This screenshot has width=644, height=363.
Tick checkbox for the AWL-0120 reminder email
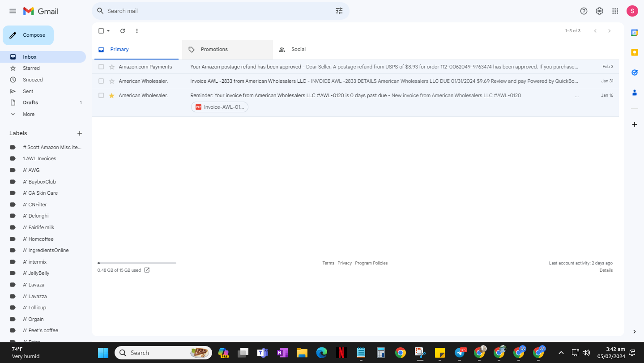(x=101, y=95)
